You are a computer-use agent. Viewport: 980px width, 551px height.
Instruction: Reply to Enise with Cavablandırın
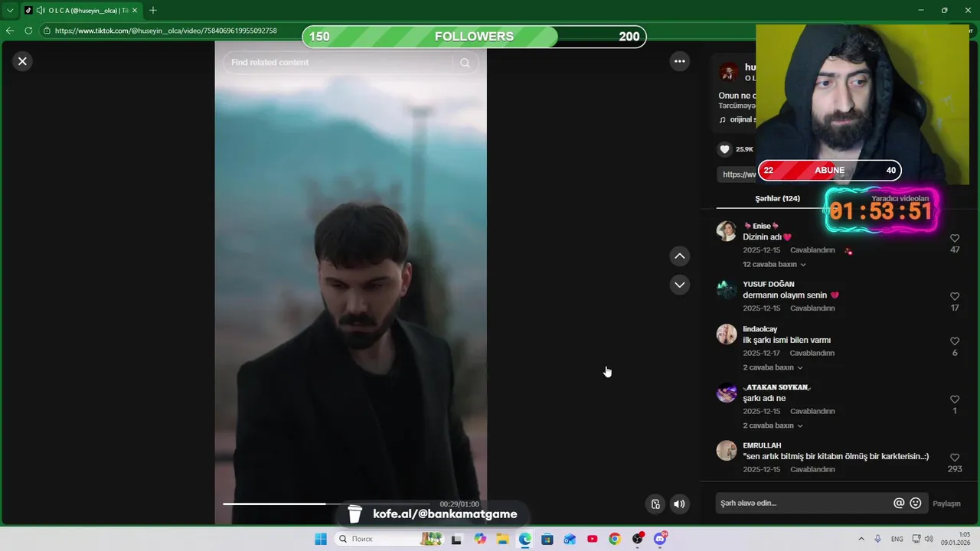pos(812,250)
